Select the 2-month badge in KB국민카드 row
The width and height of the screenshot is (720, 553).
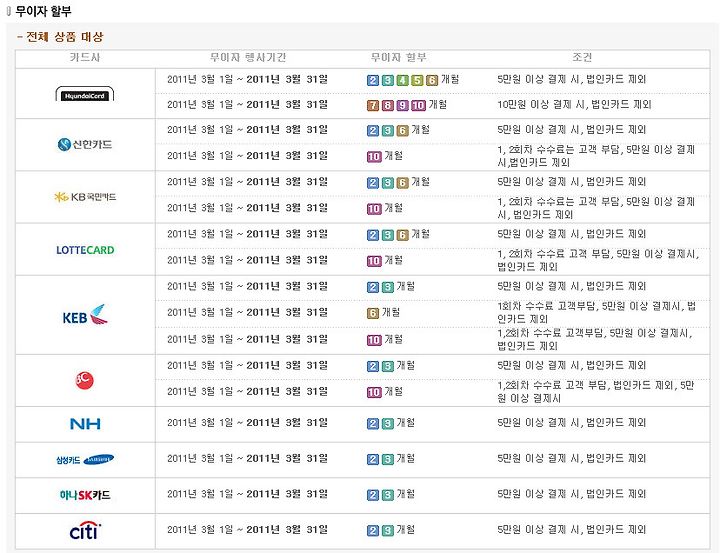pos(373,183)
